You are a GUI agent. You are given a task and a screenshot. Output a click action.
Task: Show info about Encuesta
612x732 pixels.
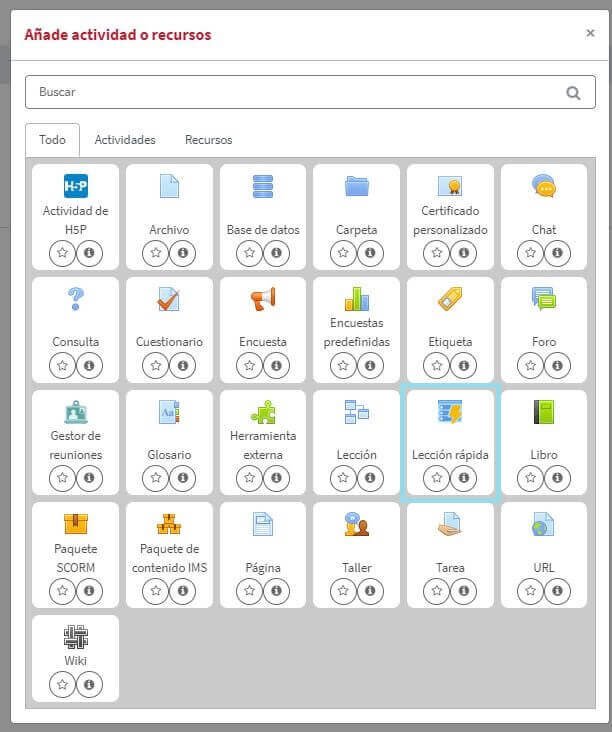(x=276, y=366)
